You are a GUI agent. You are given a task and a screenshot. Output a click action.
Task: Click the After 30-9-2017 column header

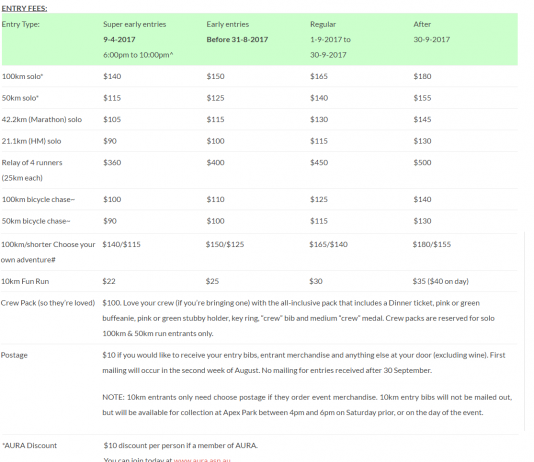(x=431, y=32)
